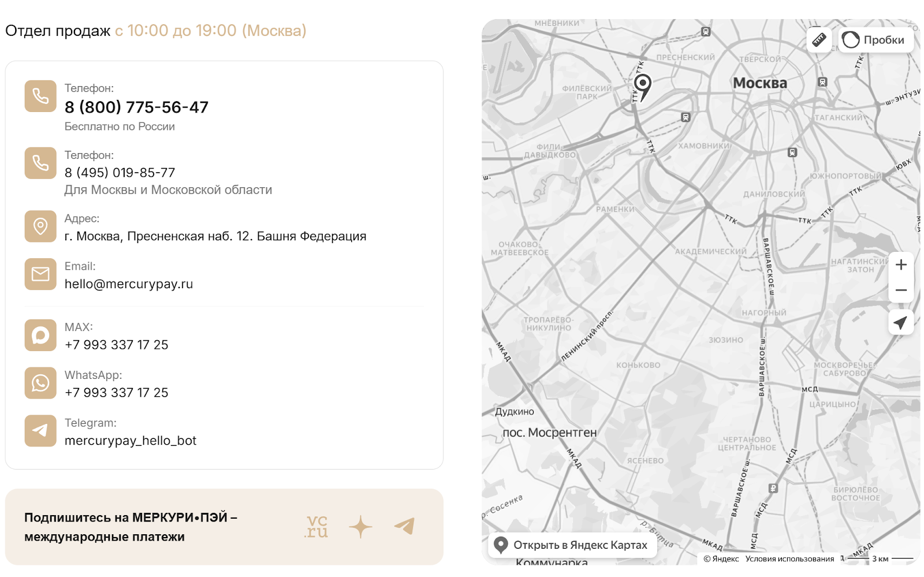Open the WhatsApp icon
This screenshot has height=577, width=924.
pyautogui.click(x=40, y=383)
